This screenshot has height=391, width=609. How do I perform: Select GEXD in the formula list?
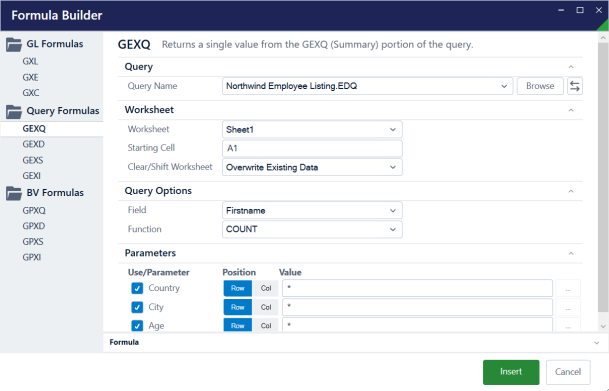tap(34, 144)
